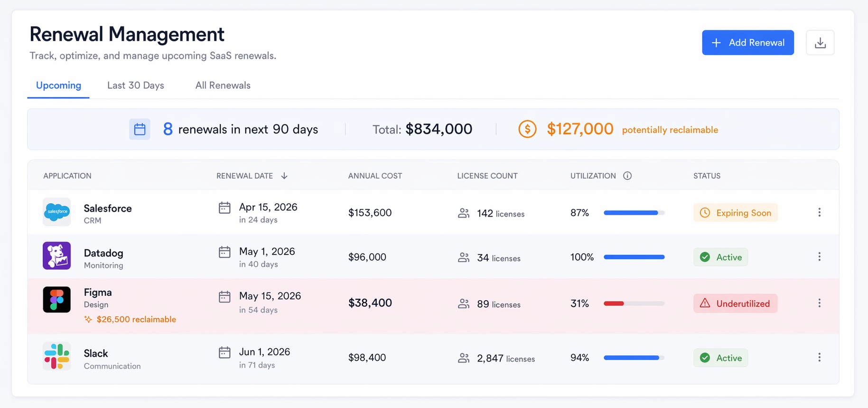The image size is (868, 408).
Task: Click the Figma utilization progress bar
Action: pos(634,304)
